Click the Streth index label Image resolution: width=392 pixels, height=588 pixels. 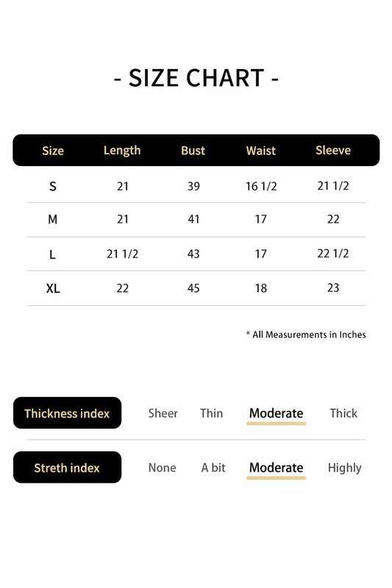[x=67, y=467]
